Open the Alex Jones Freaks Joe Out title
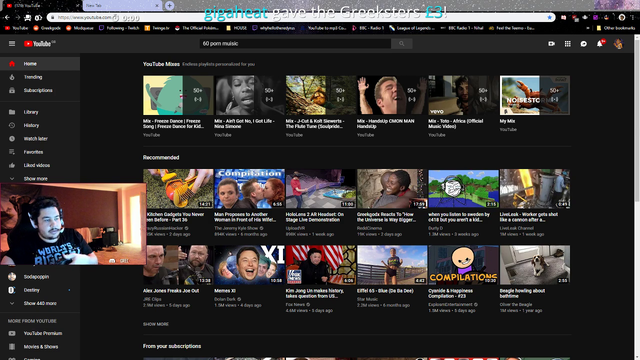This screenshot has width=640, height=360. 171,291
